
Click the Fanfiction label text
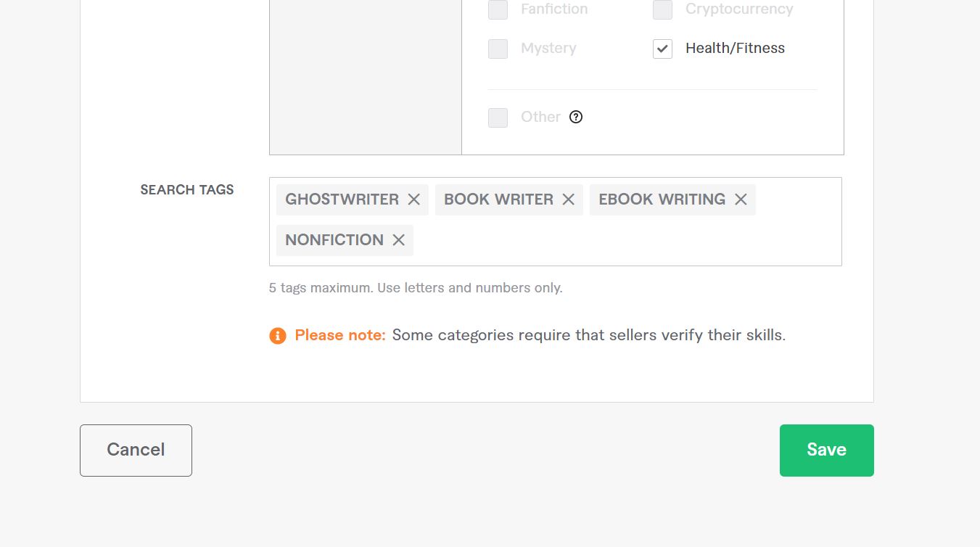[x=554, y=9]
